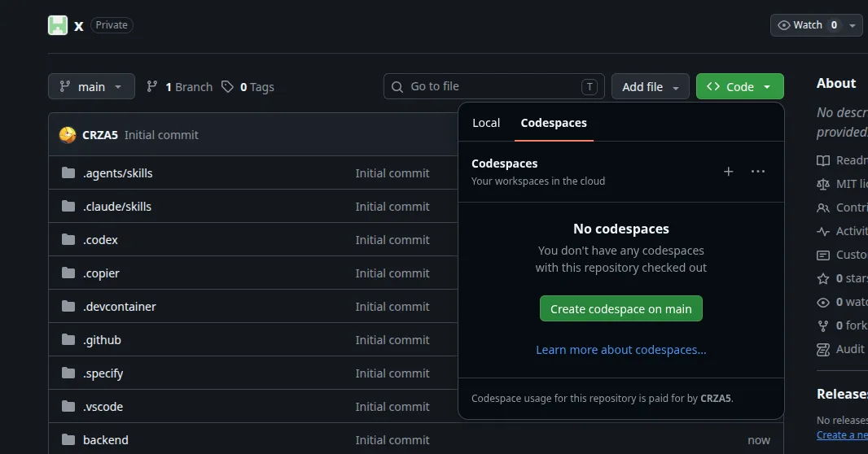Open the Initial commit message in header row

pos(161,135)
